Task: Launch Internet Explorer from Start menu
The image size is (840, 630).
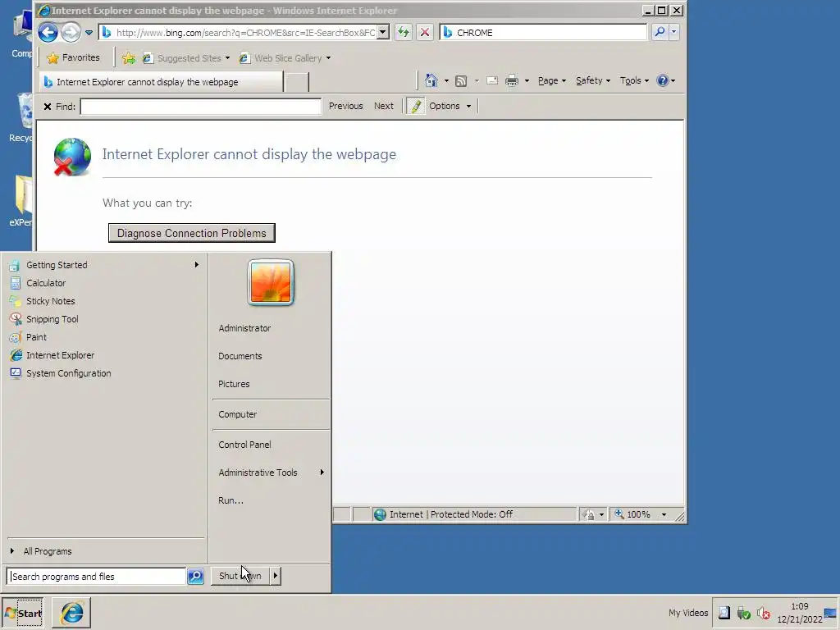Action: tap(104, 355)
